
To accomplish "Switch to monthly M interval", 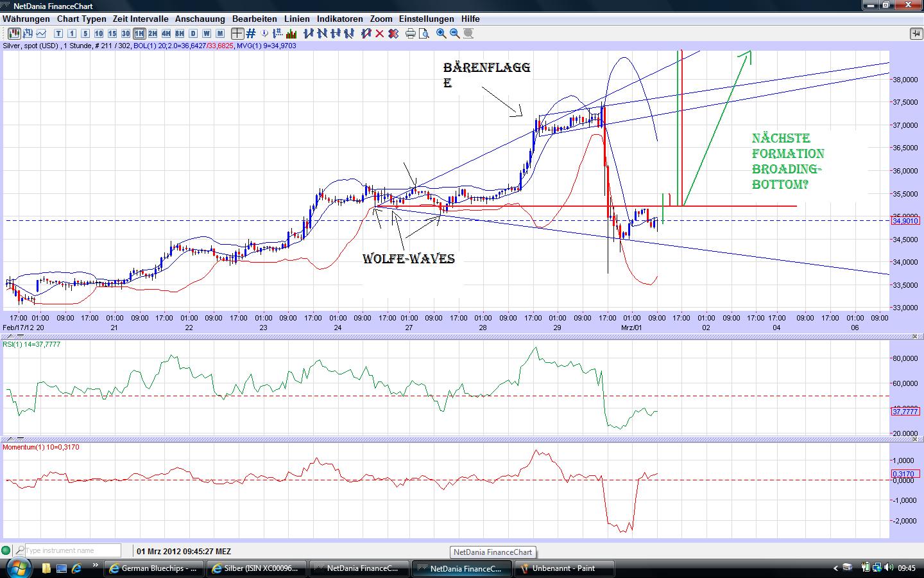I will pos(220,33).
